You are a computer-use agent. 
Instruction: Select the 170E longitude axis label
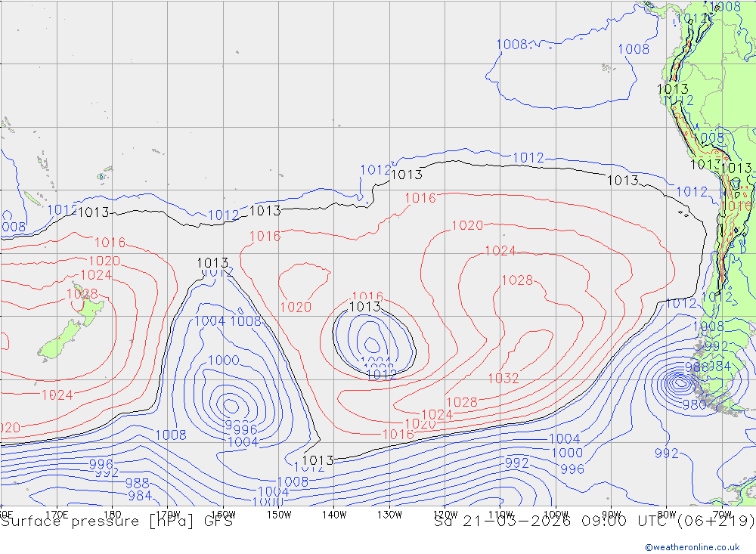coord(57,515)
